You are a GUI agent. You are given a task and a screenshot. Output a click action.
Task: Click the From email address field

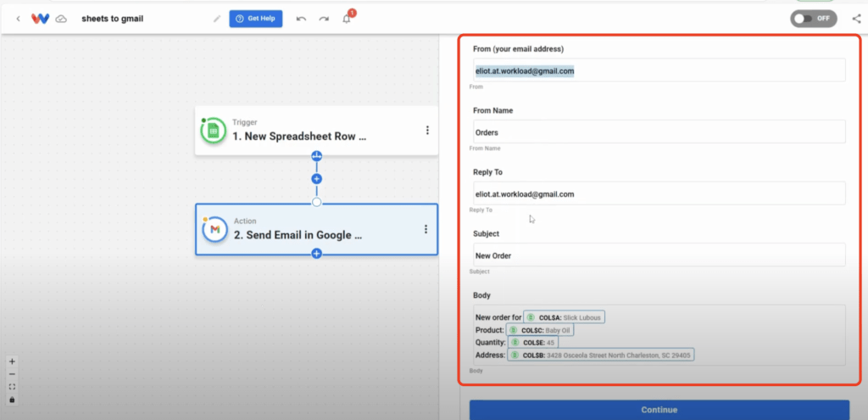pos(659,70)
